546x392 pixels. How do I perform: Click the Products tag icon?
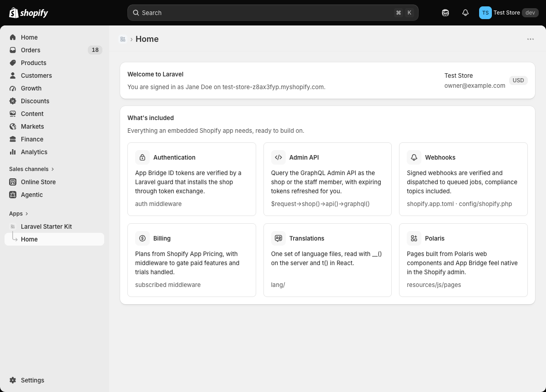coord(13,63)
